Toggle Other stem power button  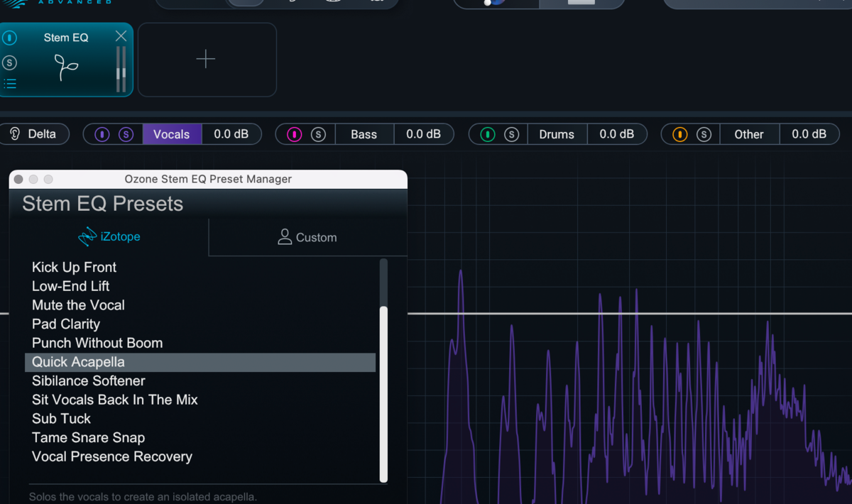(x=680, y=134)
